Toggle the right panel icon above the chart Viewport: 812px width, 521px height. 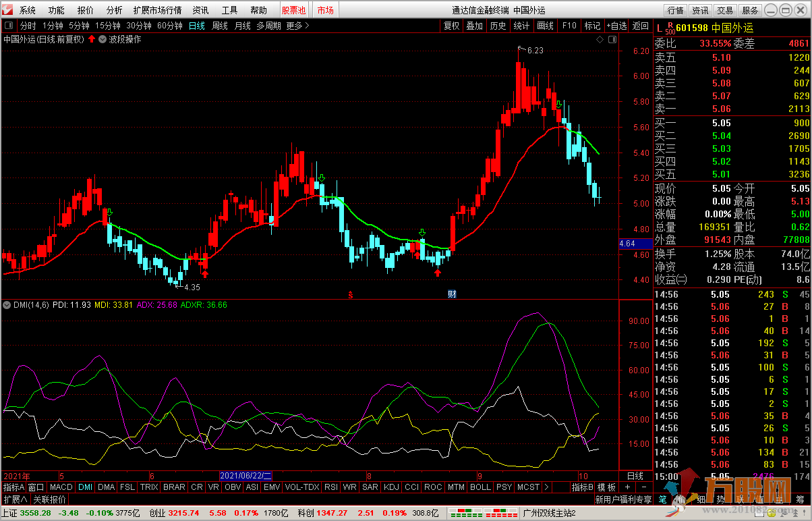click(x=612, y=39)
